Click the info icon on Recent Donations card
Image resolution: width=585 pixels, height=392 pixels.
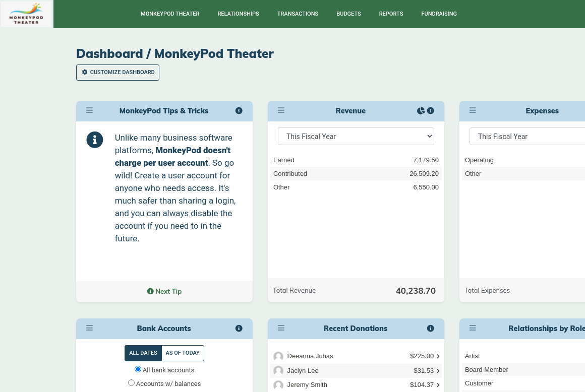431,329
